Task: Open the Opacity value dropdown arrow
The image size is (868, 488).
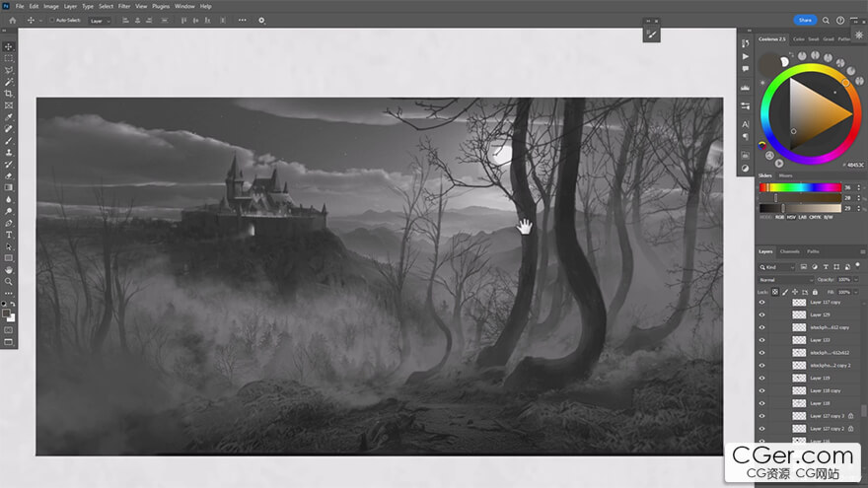Action: click(856, 280)
